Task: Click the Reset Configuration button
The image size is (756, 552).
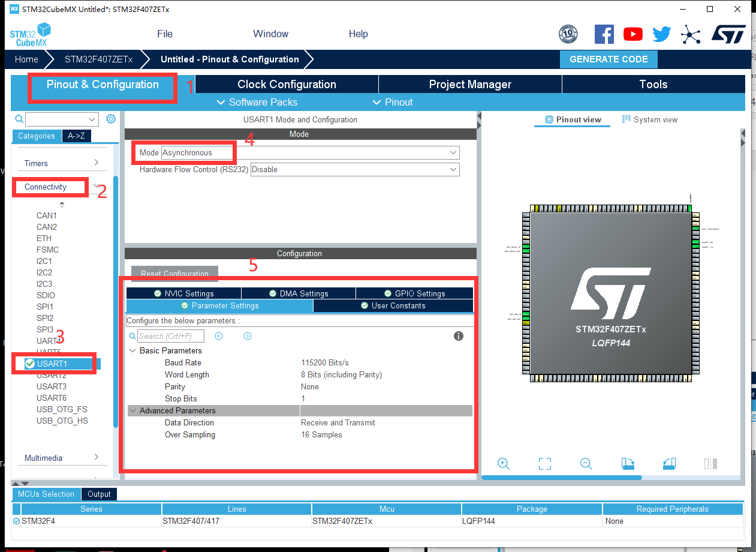Action: pos(174,274)
